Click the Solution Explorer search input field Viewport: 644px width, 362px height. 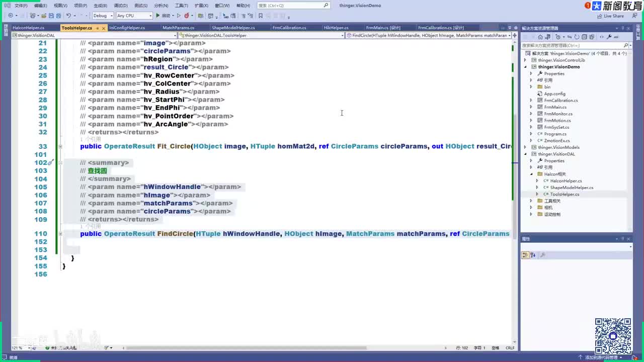(x=572, y=45)
